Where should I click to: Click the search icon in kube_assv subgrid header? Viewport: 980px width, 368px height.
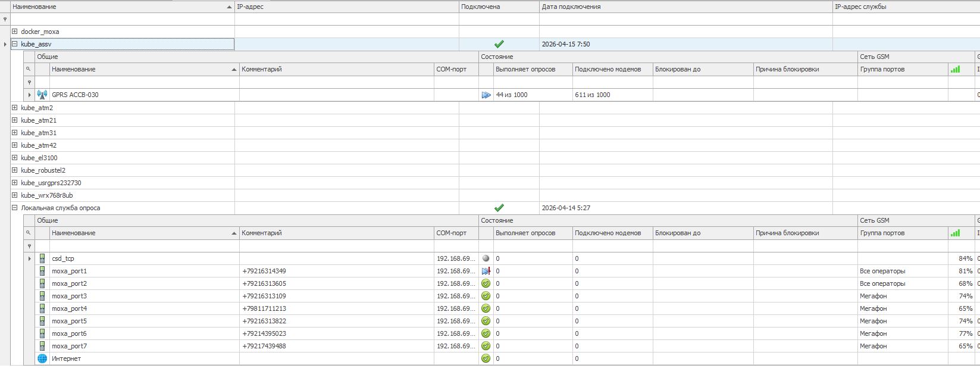(x=29, y=69)
